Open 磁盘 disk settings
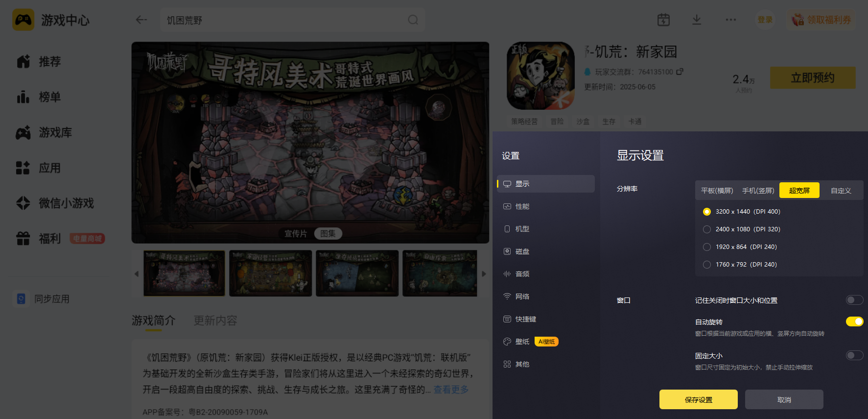This screenshot has height=419, width=868. point(546,251)
